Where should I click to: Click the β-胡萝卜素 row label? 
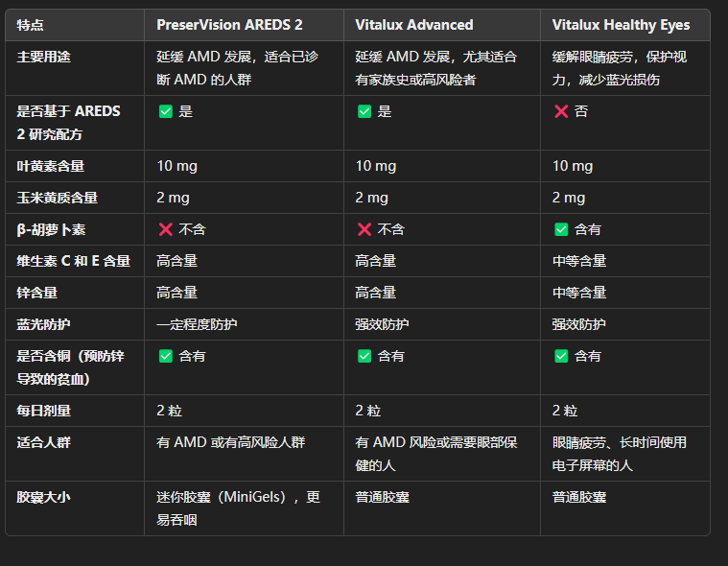(51, 229)
